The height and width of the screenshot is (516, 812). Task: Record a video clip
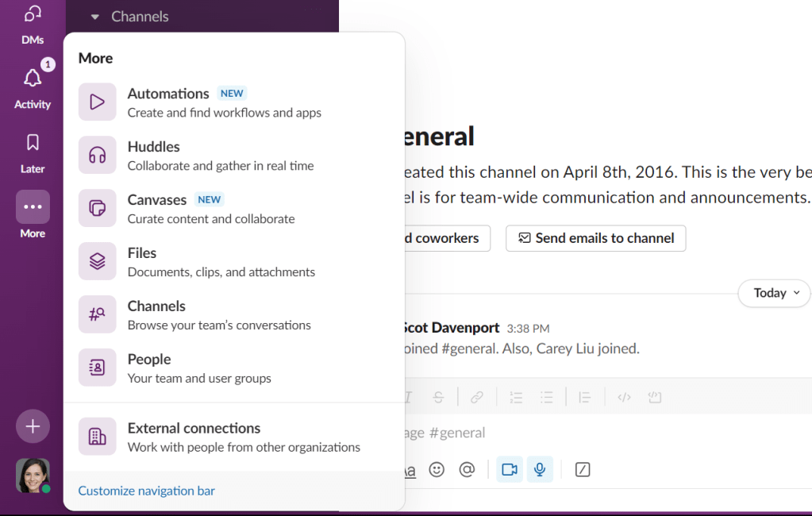(510, 469)
